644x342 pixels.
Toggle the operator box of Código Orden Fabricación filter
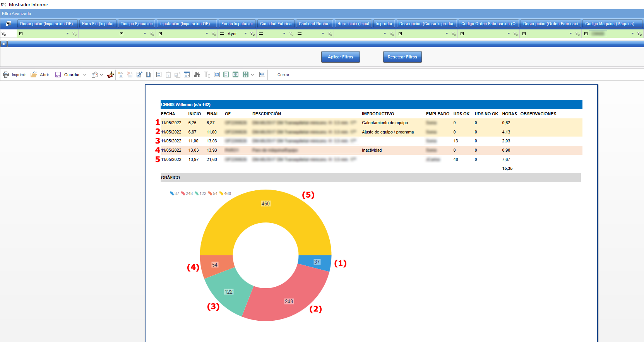(x=462, y=34)
